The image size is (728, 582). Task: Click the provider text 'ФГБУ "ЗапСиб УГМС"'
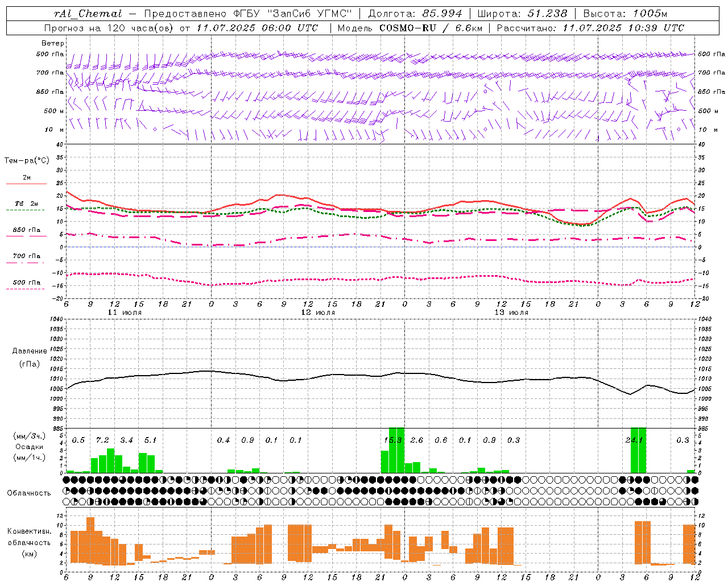(x=293, y=14)
